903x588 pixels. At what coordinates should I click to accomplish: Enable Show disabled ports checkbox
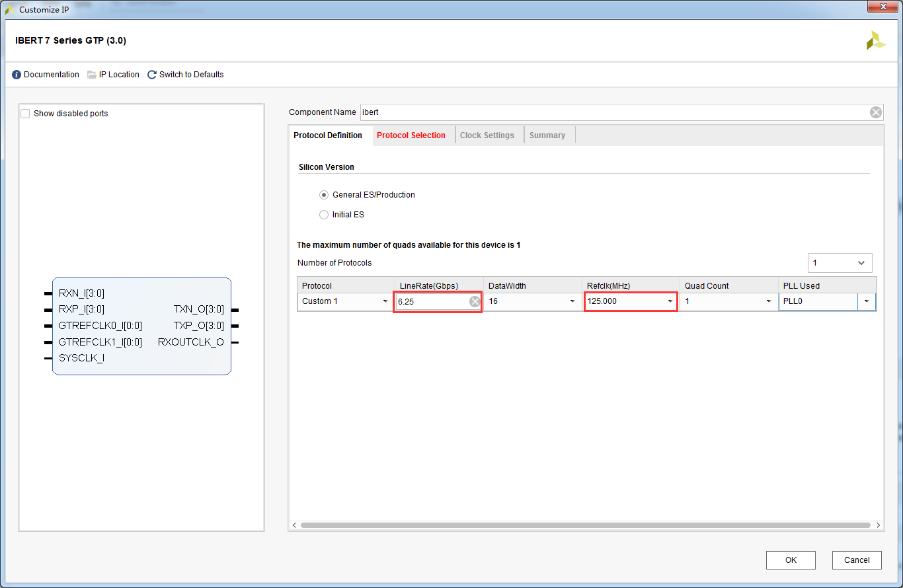[x=25, y=114]
